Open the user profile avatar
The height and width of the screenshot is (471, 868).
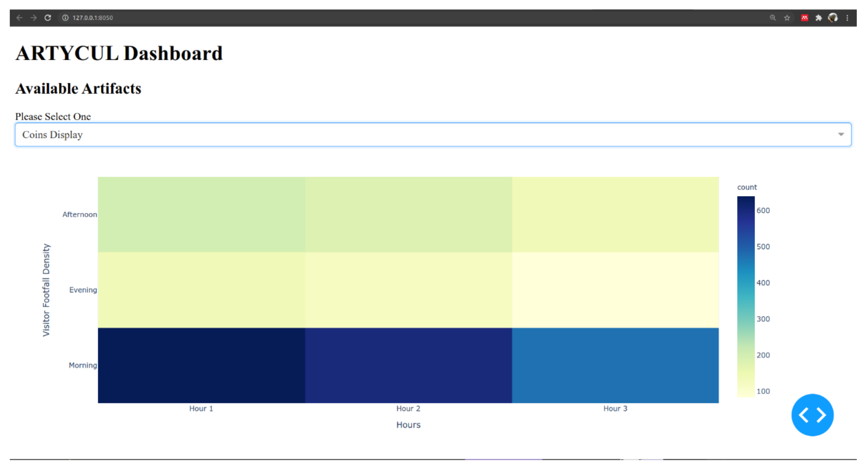(x=833, y=17)
